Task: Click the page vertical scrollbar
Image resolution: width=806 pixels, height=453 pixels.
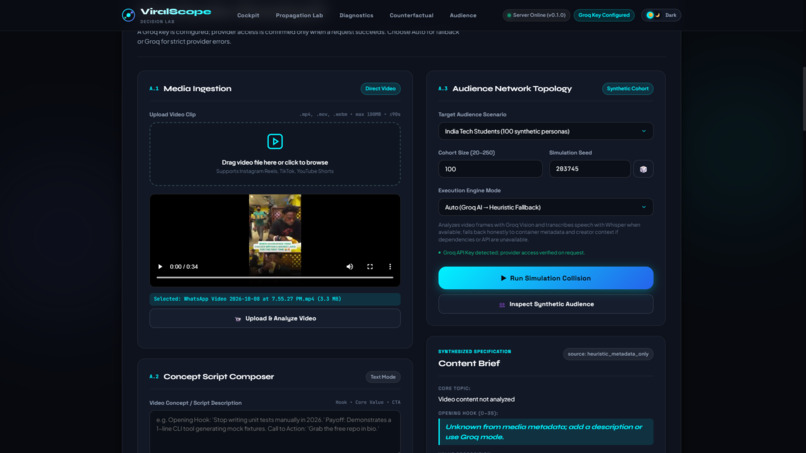Action: (803, 98)
